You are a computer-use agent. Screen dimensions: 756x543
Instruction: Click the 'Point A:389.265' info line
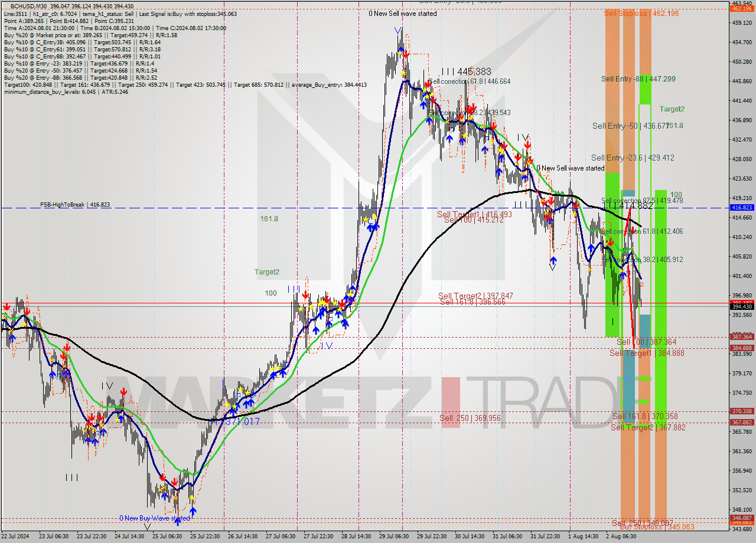(69, 21)
